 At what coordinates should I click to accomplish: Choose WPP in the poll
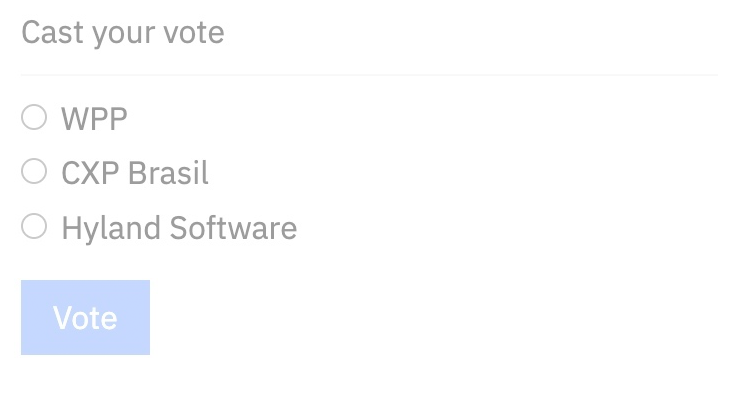pyautogui.click(x=34, y=117)
